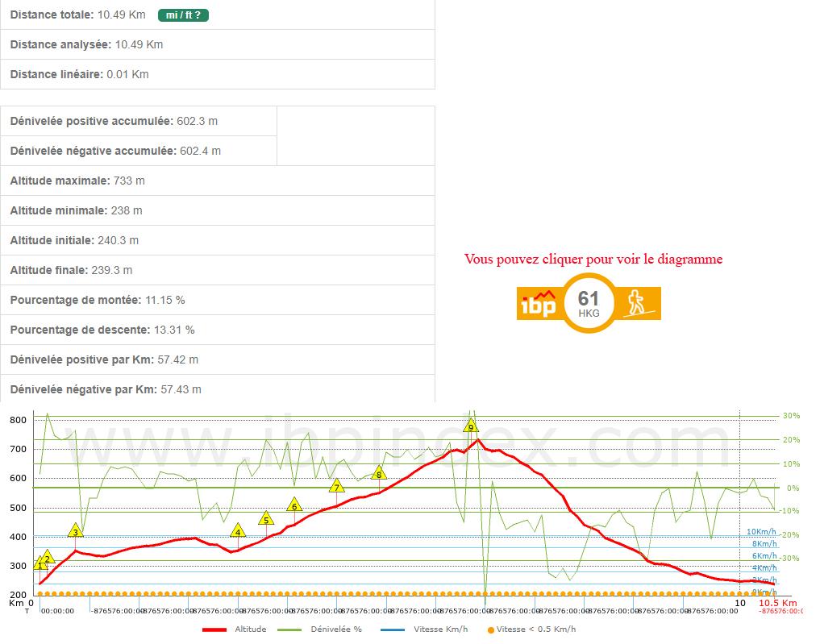This screenshot has width=820, height=644.
Task: Click waypoint marker 1 on chart
Action: (40, 564)
